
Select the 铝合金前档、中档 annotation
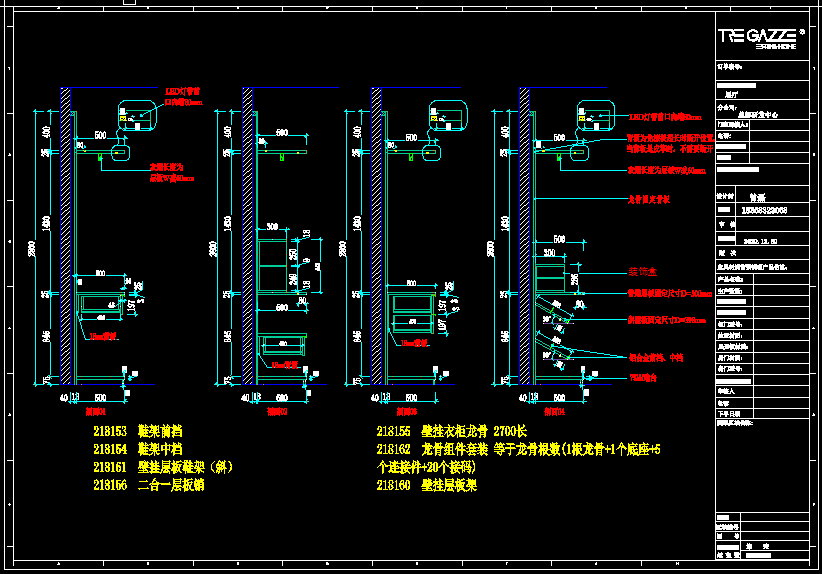656,358
